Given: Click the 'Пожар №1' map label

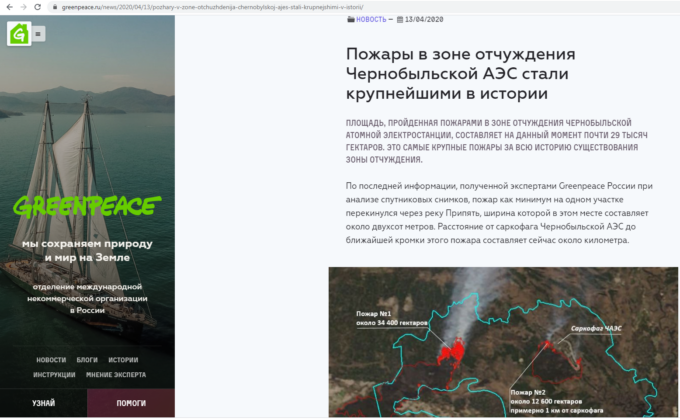Looking at the screenshot, I should 392,318.
